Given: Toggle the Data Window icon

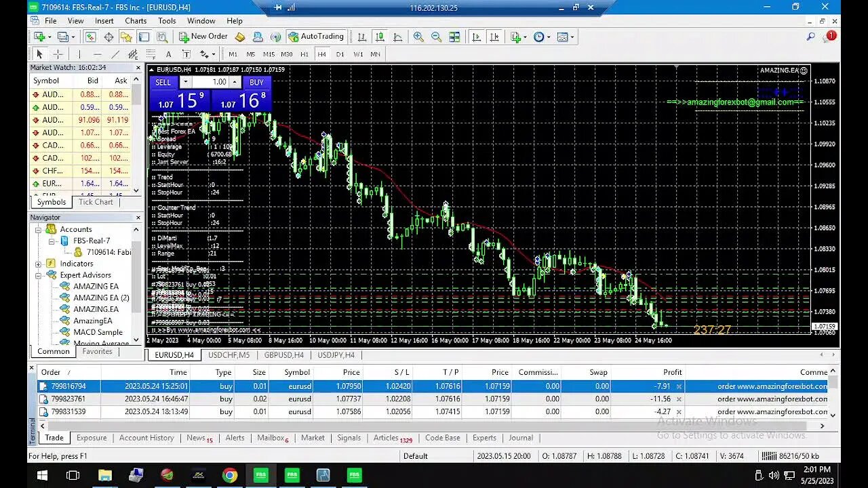Looking at the screenshot, I should point(108,37).
